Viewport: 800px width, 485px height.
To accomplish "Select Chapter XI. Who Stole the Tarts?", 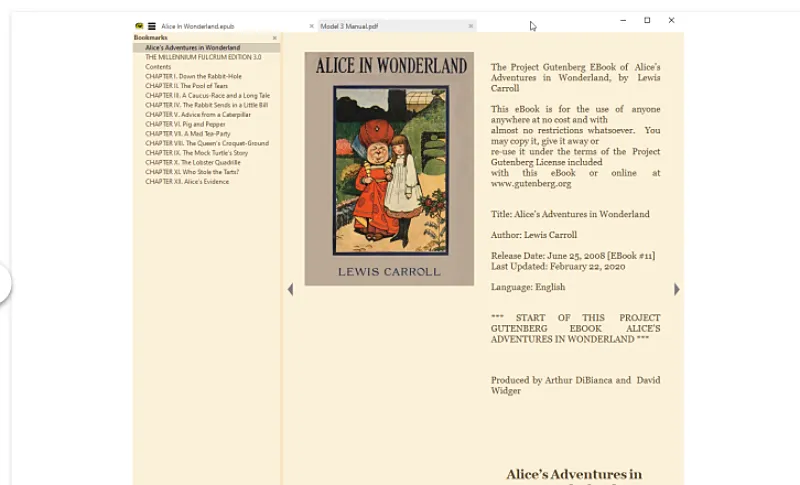I will tap(192, 172).
